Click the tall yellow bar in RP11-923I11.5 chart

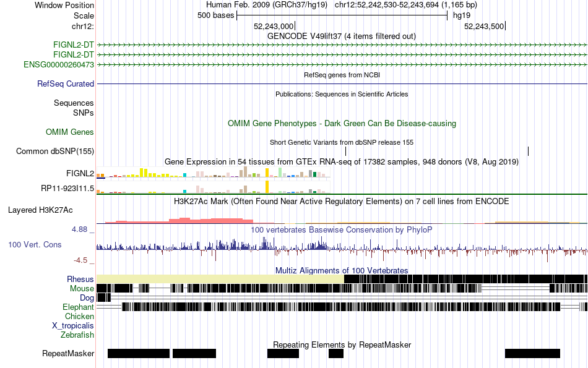click(267, 187)
